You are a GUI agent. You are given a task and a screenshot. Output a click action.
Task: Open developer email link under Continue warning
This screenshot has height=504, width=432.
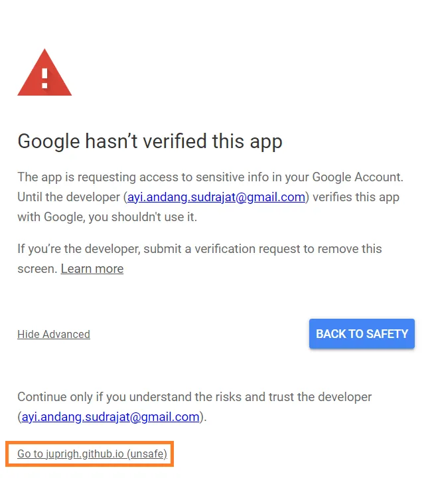[x=111, y=417]
